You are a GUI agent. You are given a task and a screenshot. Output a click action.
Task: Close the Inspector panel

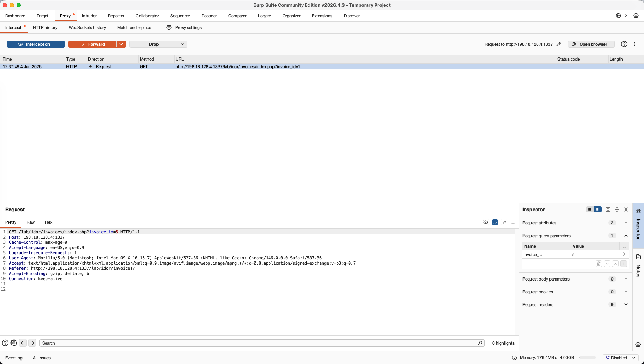click(626, 209)
